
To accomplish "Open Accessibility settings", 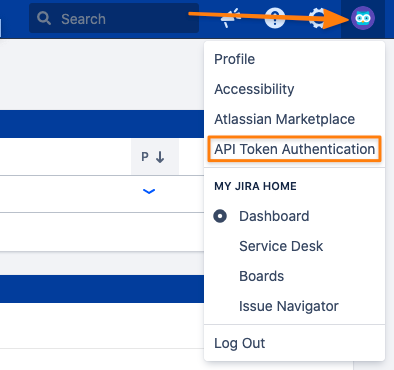I will tap(254, 89).
